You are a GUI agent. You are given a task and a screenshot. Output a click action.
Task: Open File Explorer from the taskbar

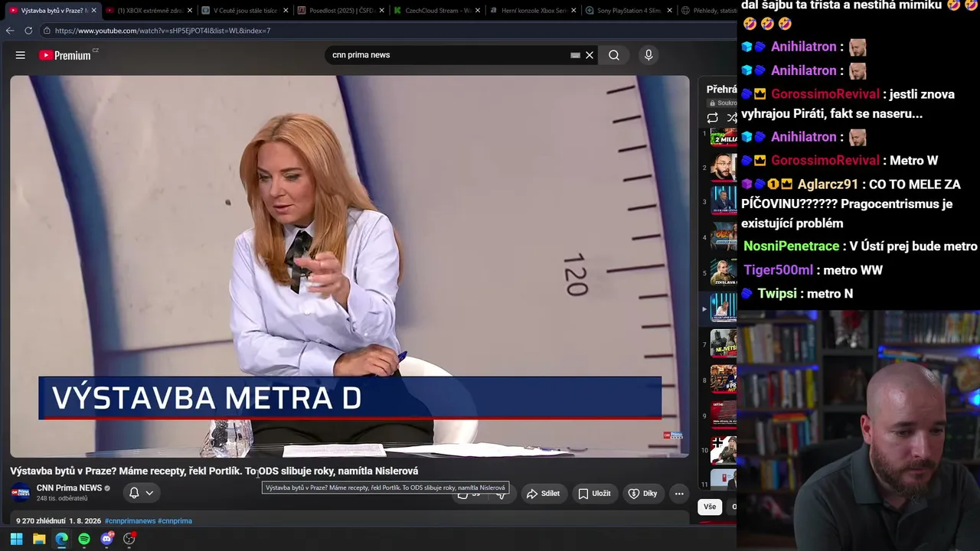[x=39, y=539]
